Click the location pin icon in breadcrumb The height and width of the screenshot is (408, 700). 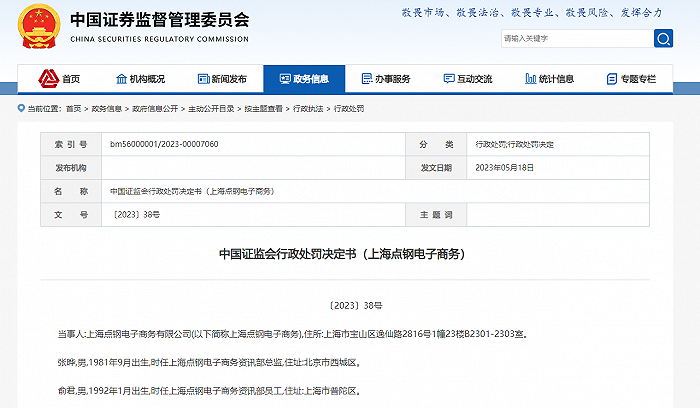coord(21,108)
